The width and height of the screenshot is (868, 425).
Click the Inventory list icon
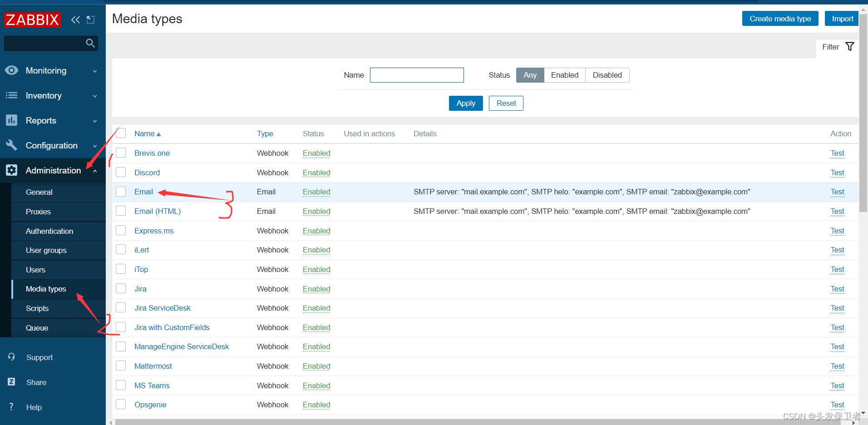[x=11, y=95]
